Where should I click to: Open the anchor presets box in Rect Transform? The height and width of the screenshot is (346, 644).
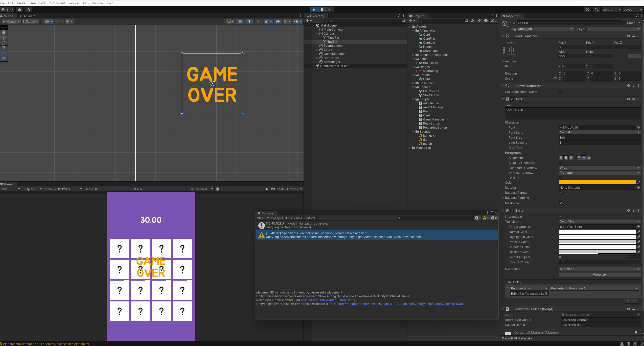pyautogui.click(x=511, y=50)
